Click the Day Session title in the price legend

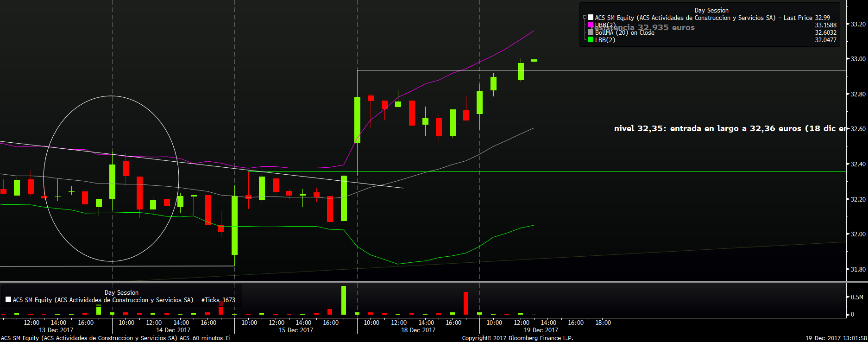coord(711,10)
